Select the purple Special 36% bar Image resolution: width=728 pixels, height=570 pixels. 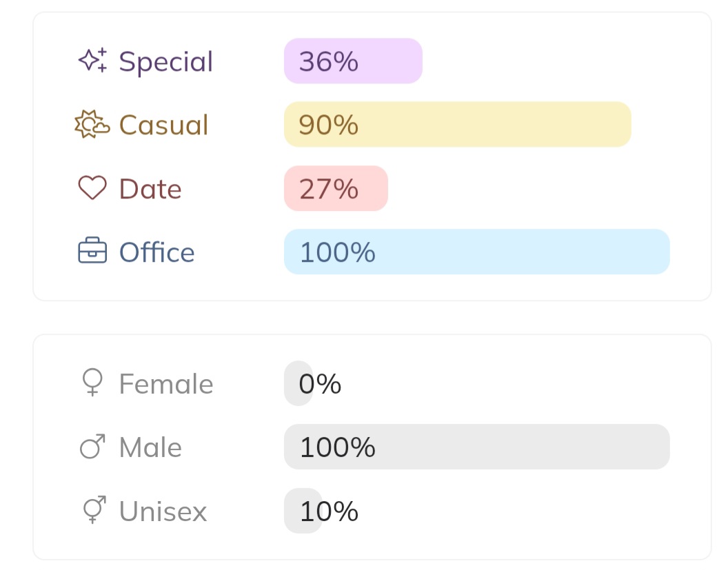(x=353, y=61)
